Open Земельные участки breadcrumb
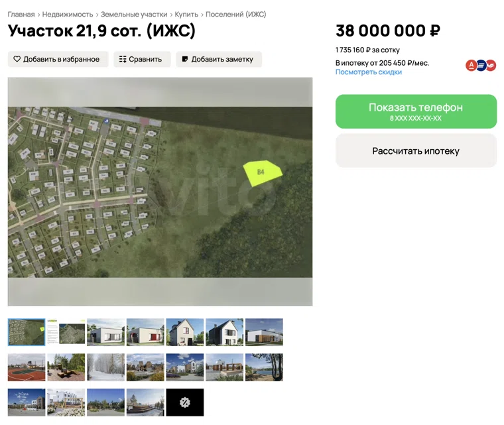The width and height of the screenshot is (504, 425). [x=134, y=15]
